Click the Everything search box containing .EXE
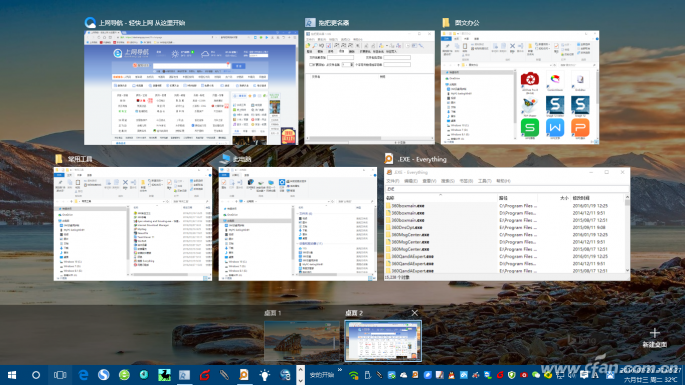The height and width of the screenshot is (385, 685). (x=507, y=189)
